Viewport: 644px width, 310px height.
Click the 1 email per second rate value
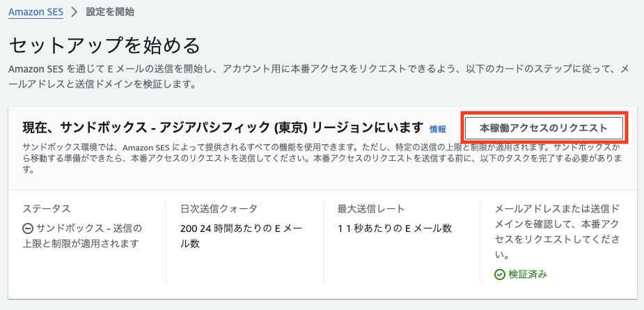[395, 228]
